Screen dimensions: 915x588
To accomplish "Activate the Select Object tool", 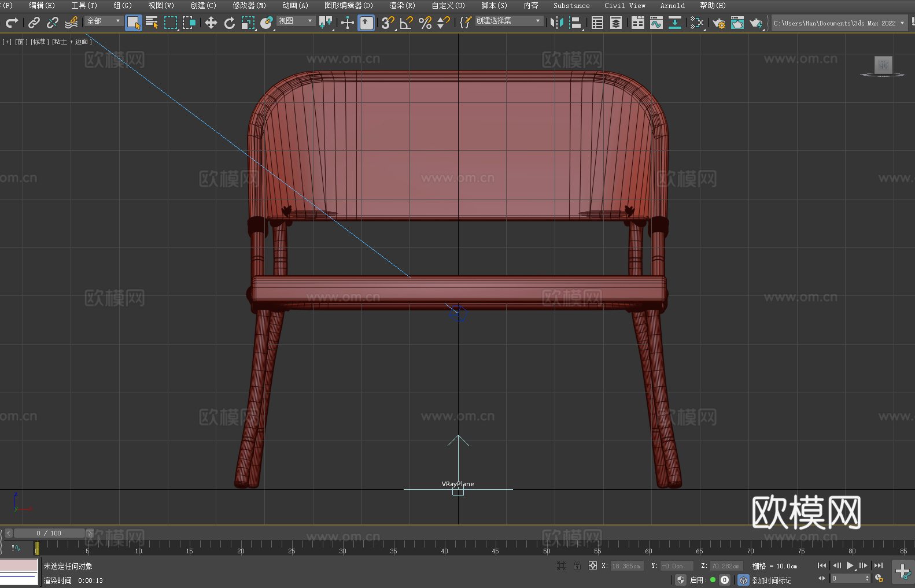I will click(134, 23).
